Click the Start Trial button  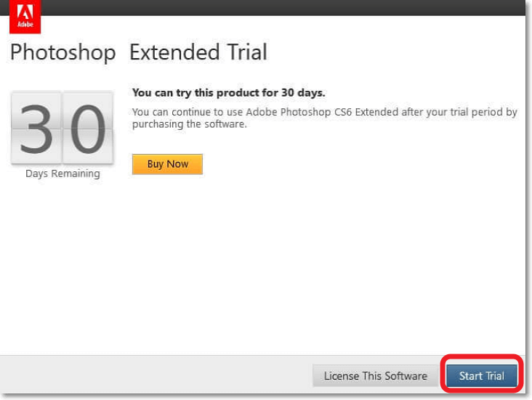point(481,376)
